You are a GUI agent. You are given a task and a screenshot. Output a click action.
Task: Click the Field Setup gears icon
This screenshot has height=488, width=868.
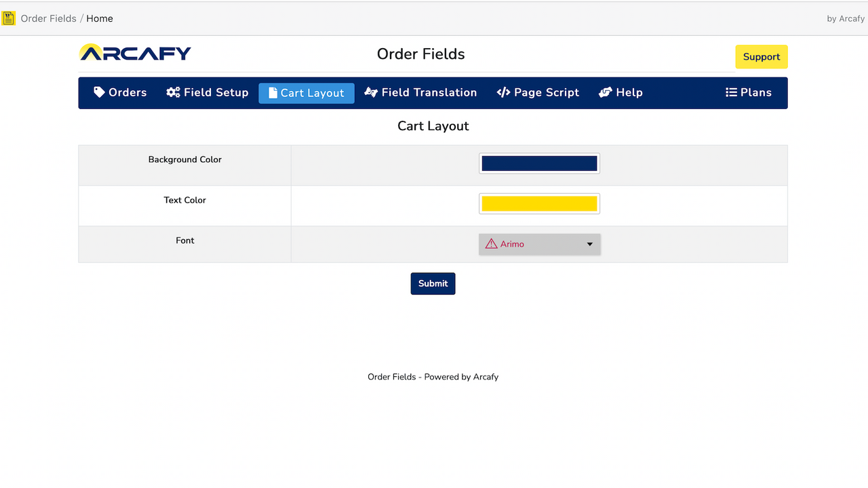(x=173, y=92)
